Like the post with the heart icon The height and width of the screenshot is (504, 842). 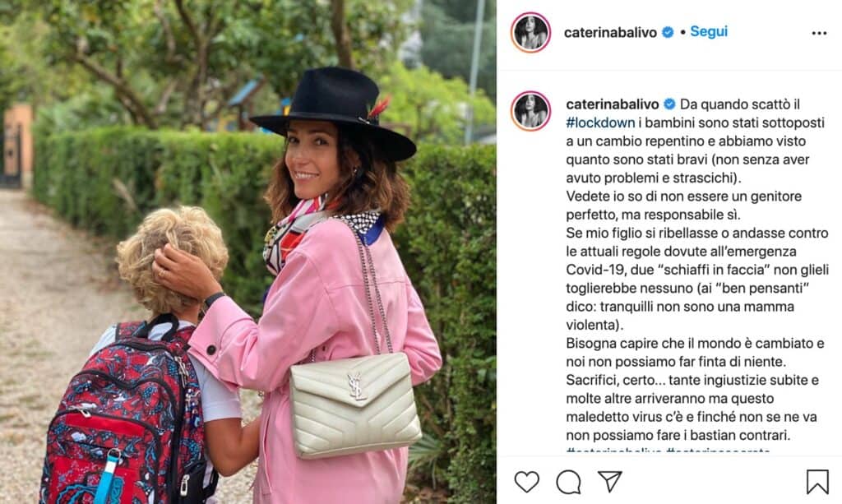click(527, 482)
